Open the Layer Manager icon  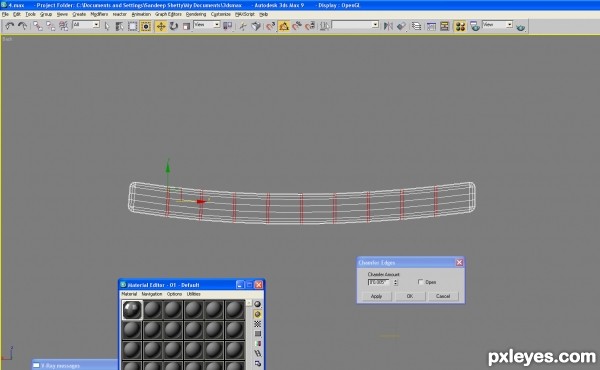tap(416, 26)
